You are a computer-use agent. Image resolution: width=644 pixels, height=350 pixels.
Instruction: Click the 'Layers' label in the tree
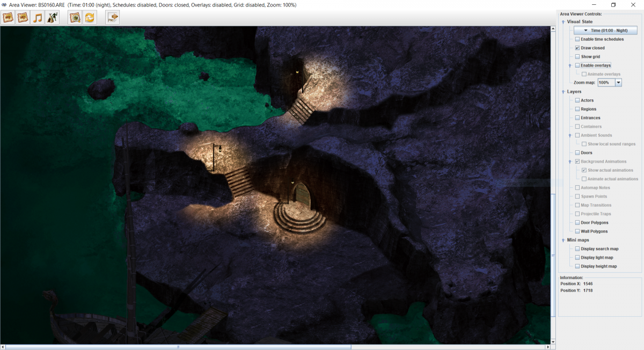click(574, 92)
